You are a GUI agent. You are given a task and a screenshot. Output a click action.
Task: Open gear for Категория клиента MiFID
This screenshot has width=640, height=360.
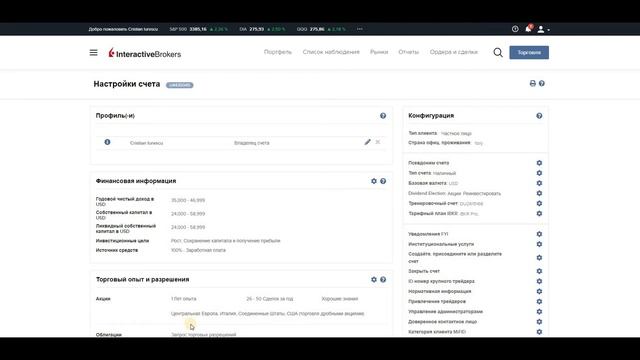(539, 332)
